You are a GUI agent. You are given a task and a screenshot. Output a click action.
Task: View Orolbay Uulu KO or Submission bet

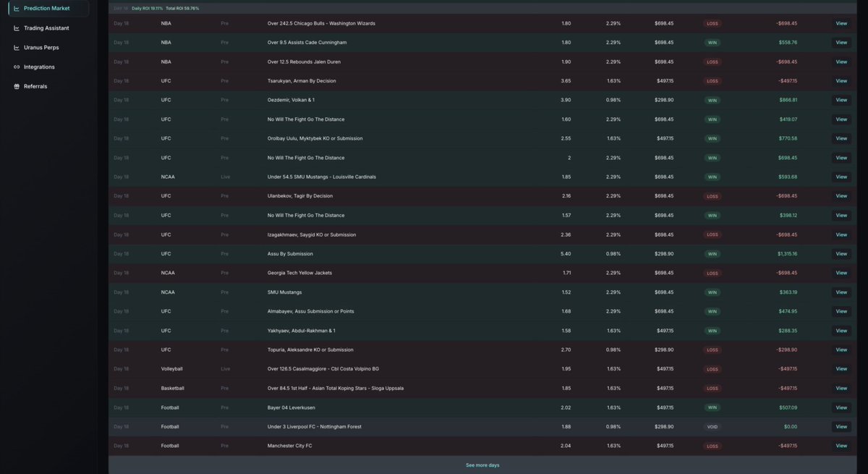point(841,138)
